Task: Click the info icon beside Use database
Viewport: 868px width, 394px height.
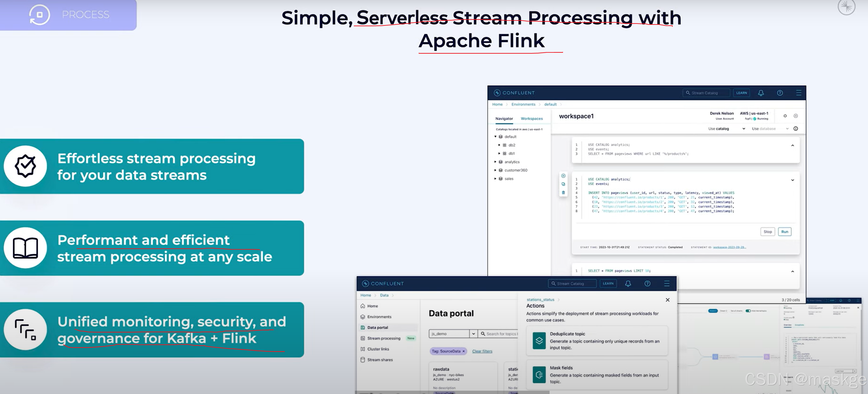Action: [796, 128]
